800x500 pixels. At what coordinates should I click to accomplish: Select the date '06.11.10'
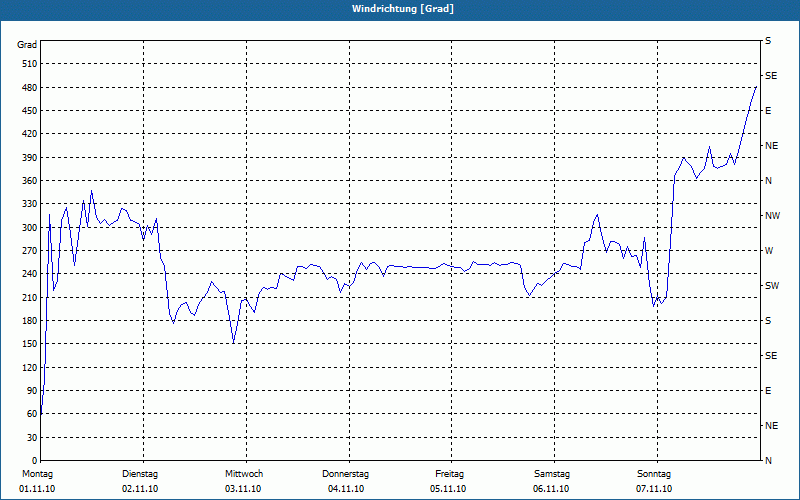click(x=551, y=489)
